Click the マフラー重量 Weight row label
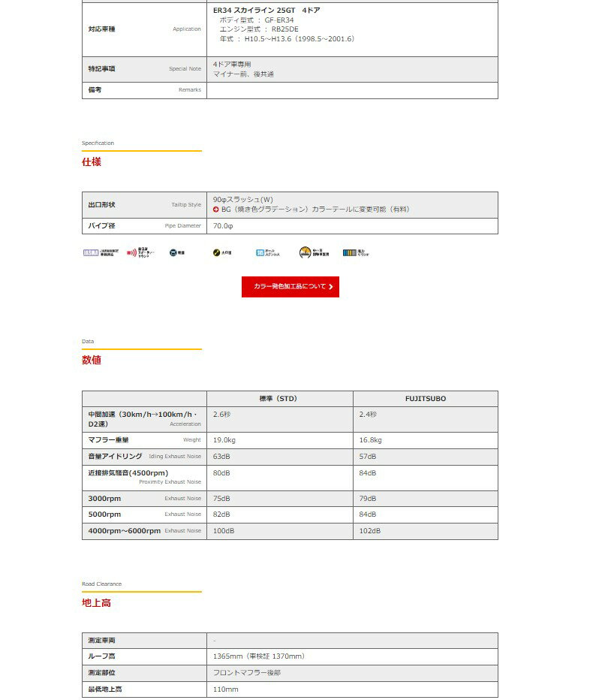The image size is (602, 700). pyautogui.click(x=144, y=440)
